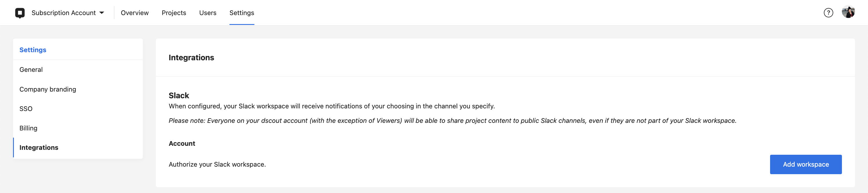The height and width of the screenshot is (193, 868).
Task: Click the italic Please note text
Action: (x=452, y=121)
